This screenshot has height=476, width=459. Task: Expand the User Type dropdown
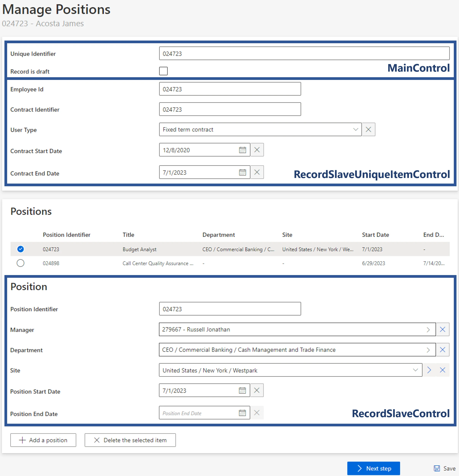(x=355, y=130)
